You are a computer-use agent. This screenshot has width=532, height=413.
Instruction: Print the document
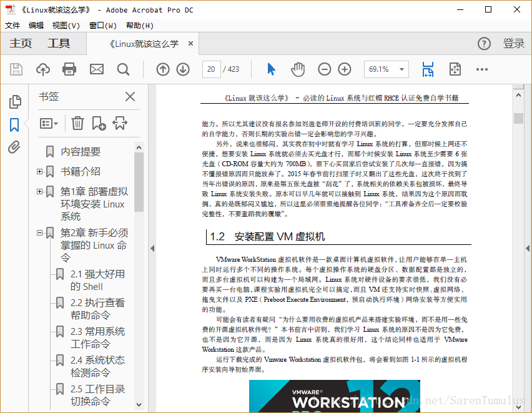click(x=69, y=69)
